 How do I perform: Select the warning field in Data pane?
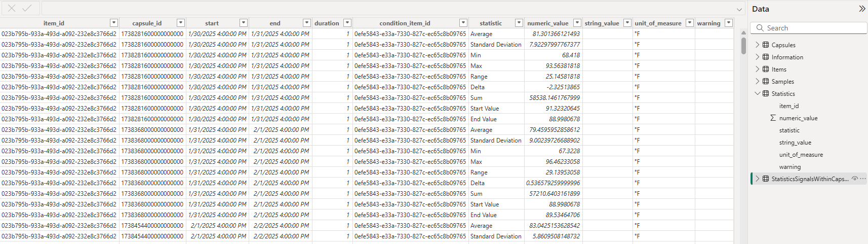[x=790, y=167]
